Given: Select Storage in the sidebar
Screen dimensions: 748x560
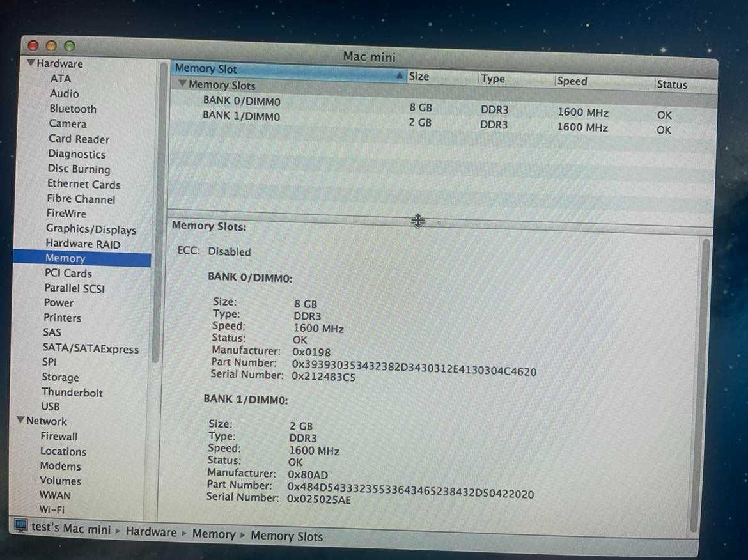Looking at the screenshot, I should (x=60, y=377).
